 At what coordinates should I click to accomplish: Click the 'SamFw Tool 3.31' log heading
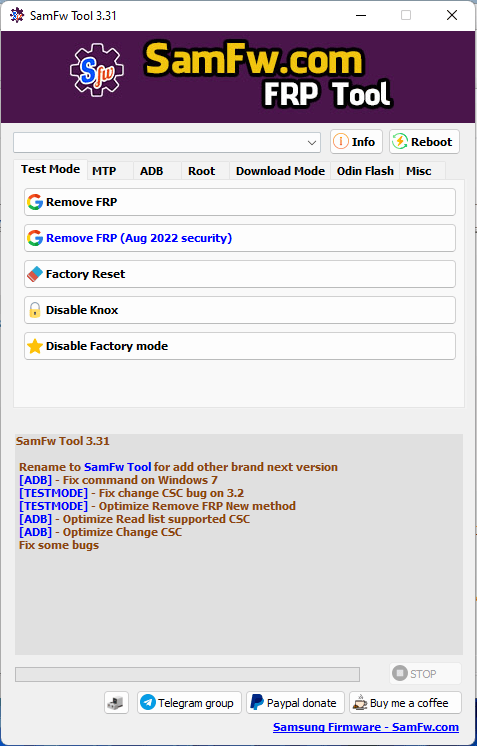point(63,441)
